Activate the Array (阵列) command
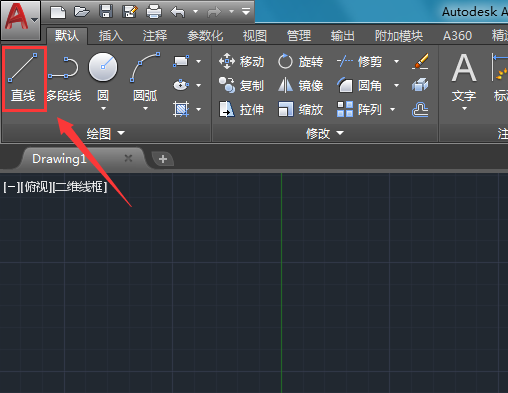 (359, 109)
